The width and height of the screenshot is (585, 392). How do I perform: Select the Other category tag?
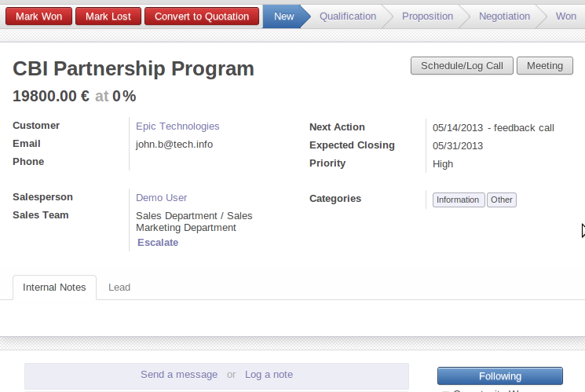pos(501,200)
